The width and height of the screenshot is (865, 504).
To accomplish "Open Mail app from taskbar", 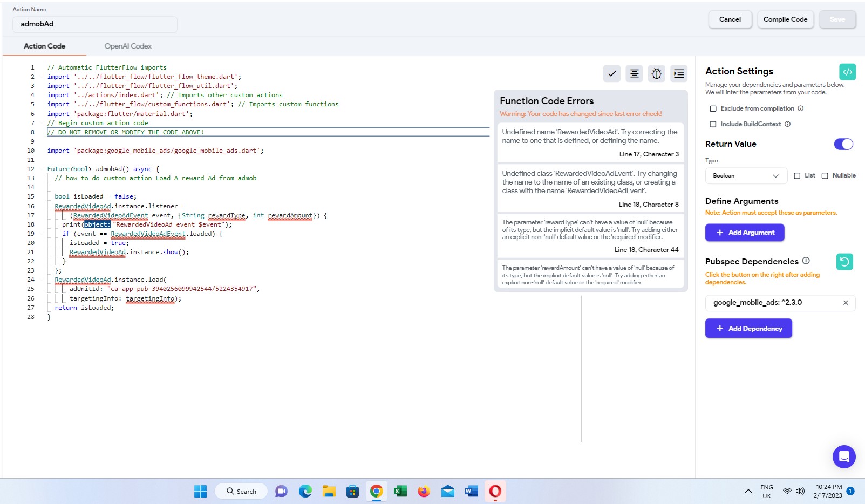I will (x=448, y=491).
